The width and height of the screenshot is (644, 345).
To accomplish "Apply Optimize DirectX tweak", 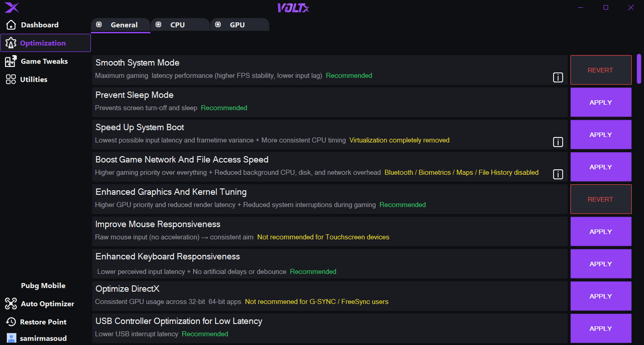I will pos(601,296).
